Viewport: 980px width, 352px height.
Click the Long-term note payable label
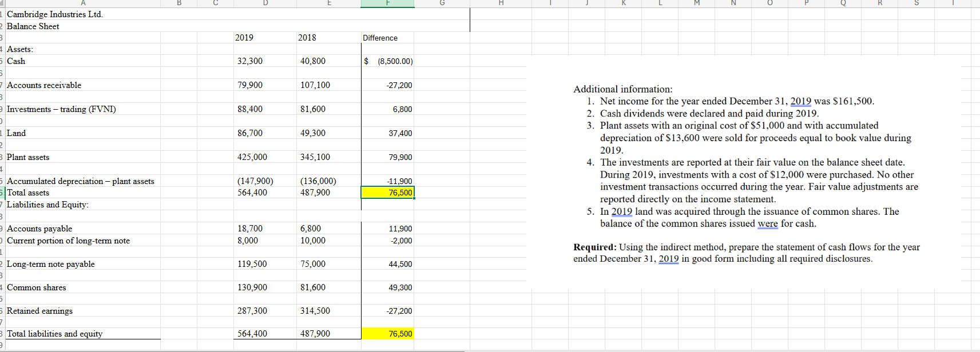click(x=51, y=264)
